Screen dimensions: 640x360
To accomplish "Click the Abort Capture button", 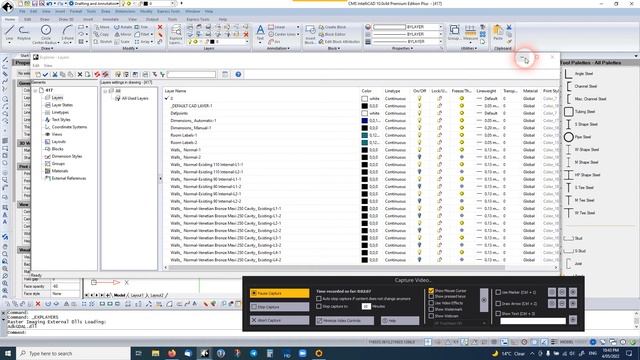I will [x=280, y=320].
